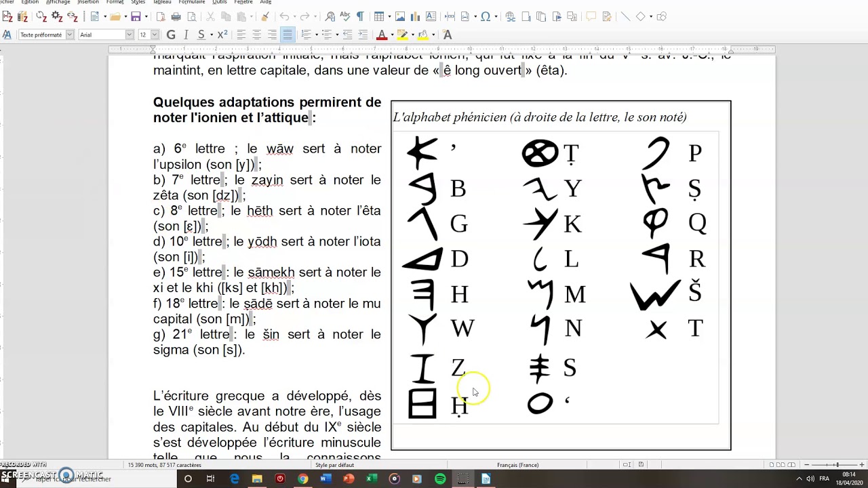Click page style 'Style par défaut' in status bar

pyautogui.click(x=334, y=465)
